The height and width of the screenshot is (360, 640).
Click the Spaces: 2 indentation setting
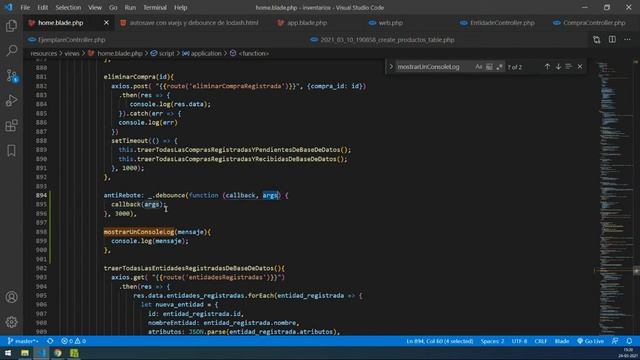492,341
